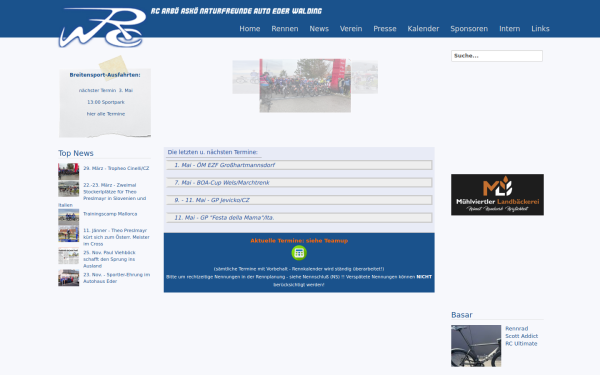Open the Kalender menu item
The image size is (600, 375).
pyautogui.click(x=423, y=29)
